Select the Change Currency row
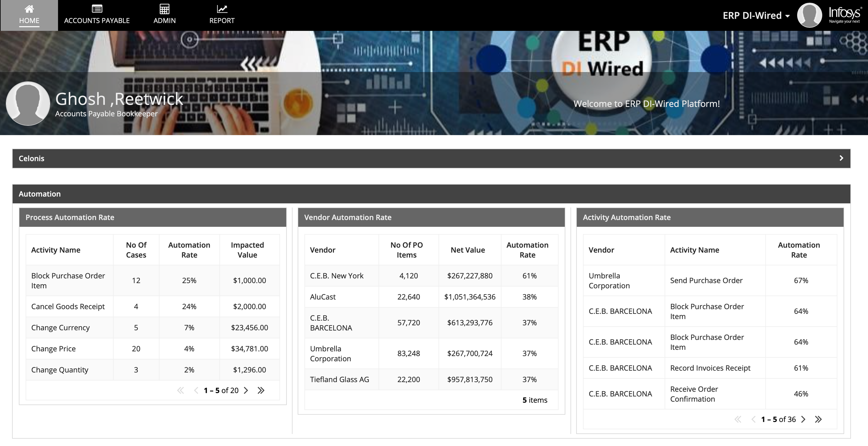This screenshot has width=868, height=446. click(x=153, y=327)
